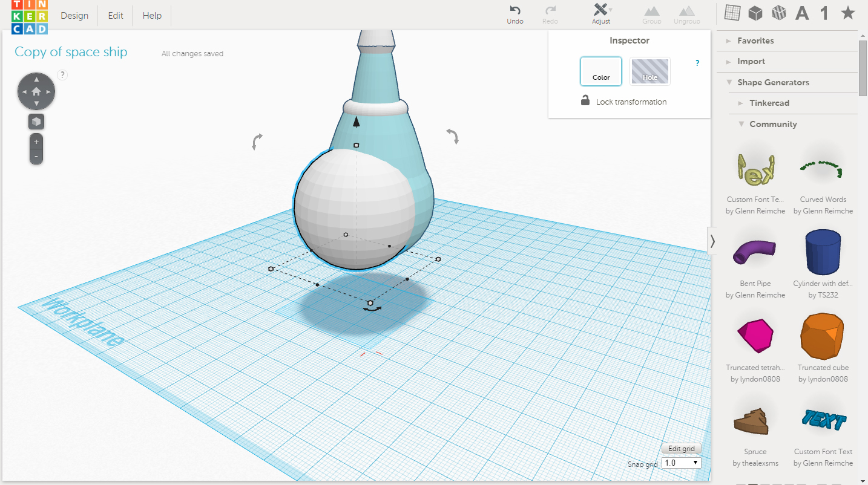This screenshot has height=485, width=868.
Task: Open the Help menu
Action: 152,16
